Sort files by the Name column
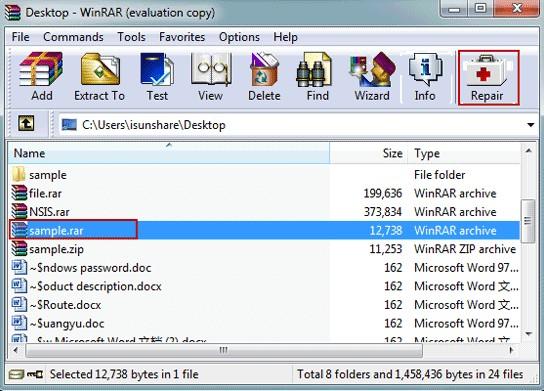 click(x=169, y=153)
